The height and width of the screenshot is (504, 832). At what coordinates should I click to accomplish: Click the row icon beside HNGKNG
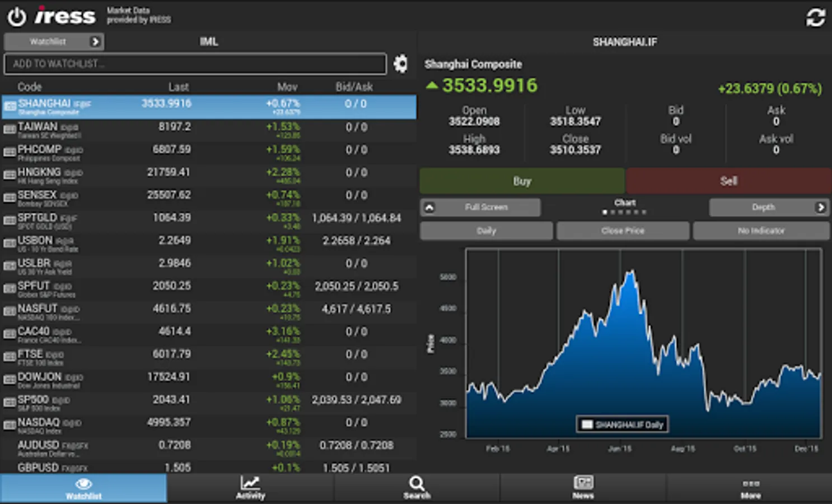click(x=10, y=175)
